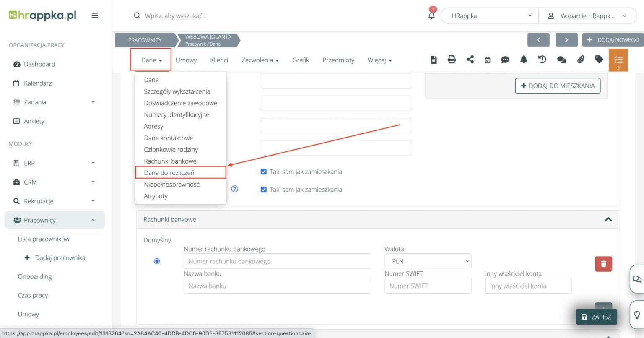This screenshot has height=338, width=644.
Task: Delete bank account with red trash icon
Action: (603, 264)
